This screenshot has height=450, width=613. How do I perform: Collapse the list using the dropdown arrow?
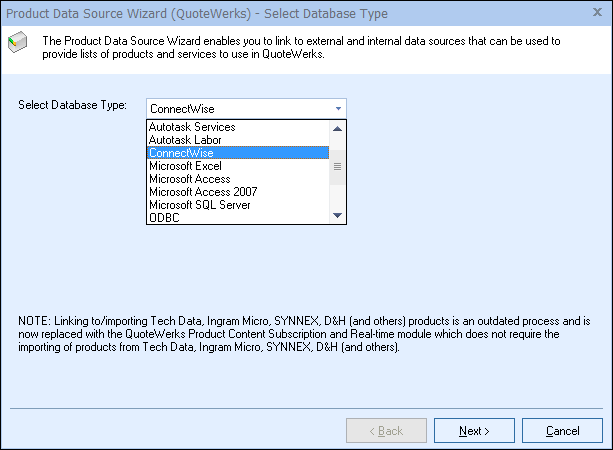338,108
